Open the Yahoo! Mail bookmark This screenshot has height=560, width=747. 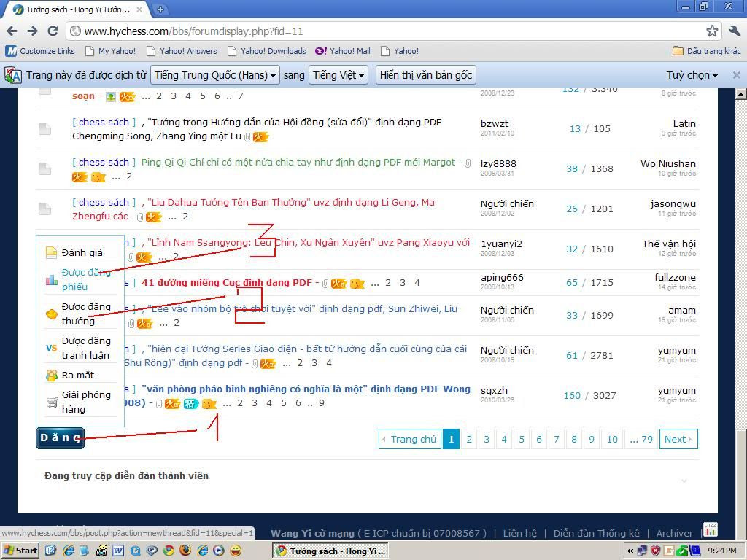[343, 51]
